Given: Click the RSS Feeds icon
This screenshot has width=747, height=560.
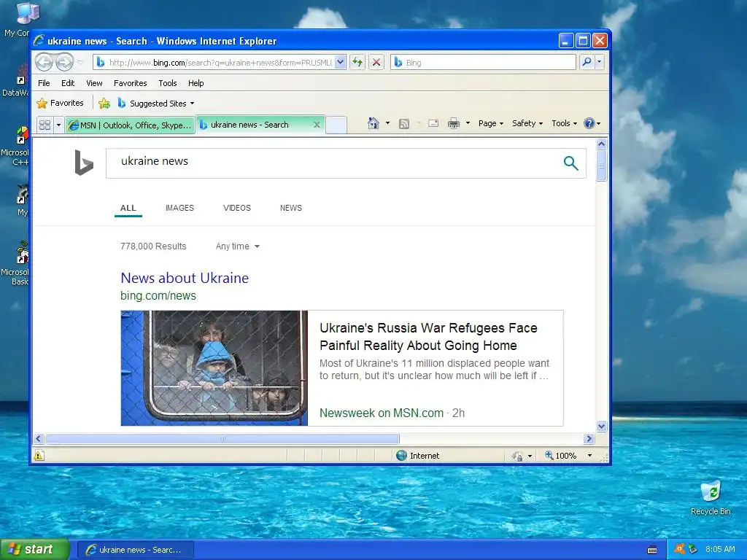Looking at the screenshot, I should coord(404,124).
